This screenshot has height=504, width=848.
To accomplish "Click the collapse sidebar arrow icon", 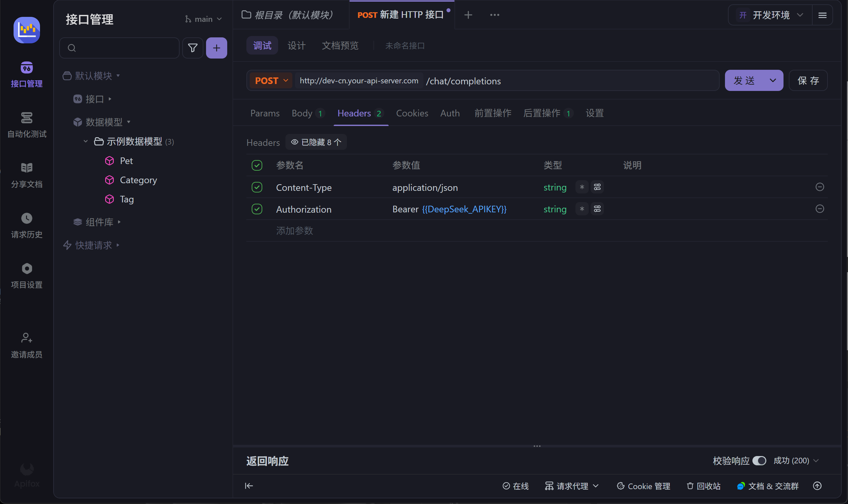I will click(x=249, y=486).
